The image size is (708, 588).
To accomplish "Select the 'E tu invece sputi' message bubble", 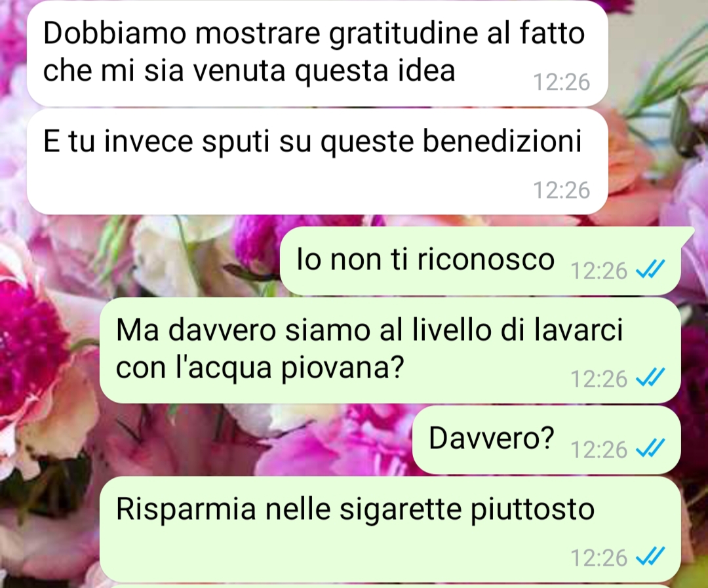I will (317, 162).
